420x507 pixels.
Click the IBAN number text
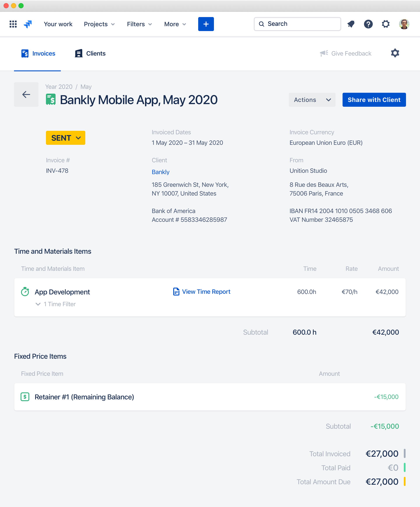click(x=341, y=211)
